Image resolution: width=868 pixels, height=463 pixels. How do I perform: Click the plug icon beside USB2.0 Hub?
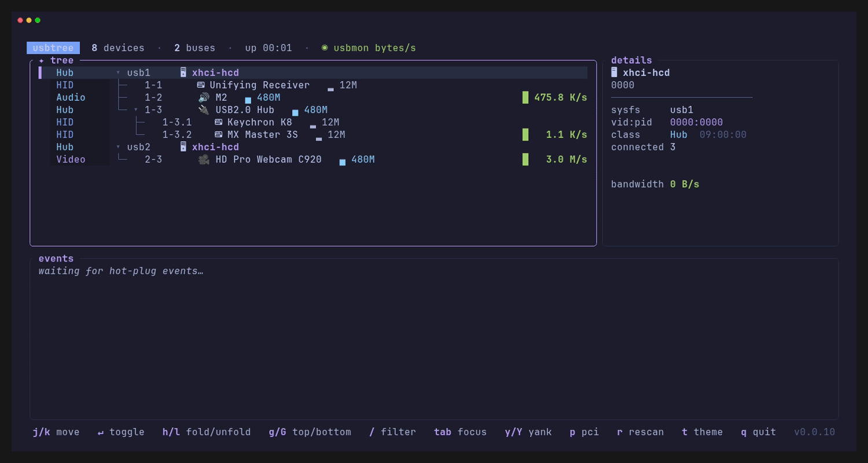coord(204,110)
